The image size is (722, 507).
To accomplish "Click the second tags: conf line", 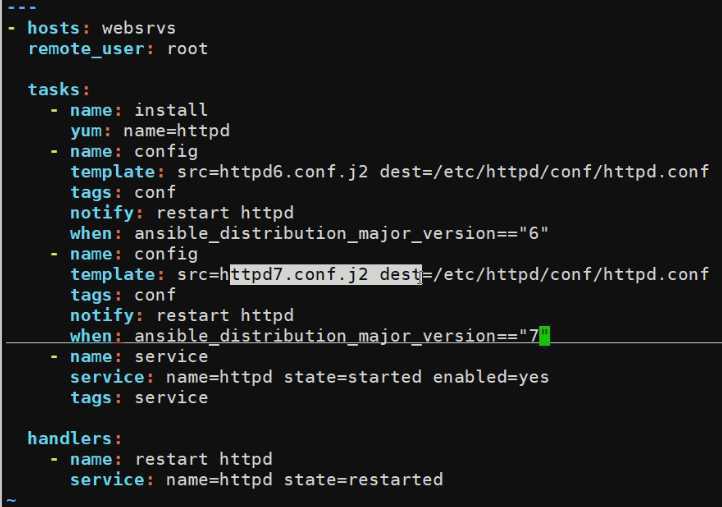I will click(x=123, y=295).
